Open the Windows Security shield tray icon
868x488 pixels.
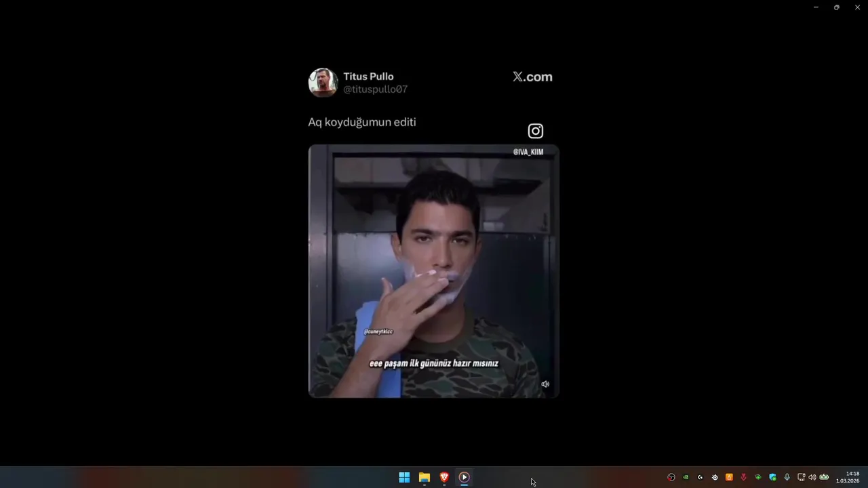tap(772, 477)
